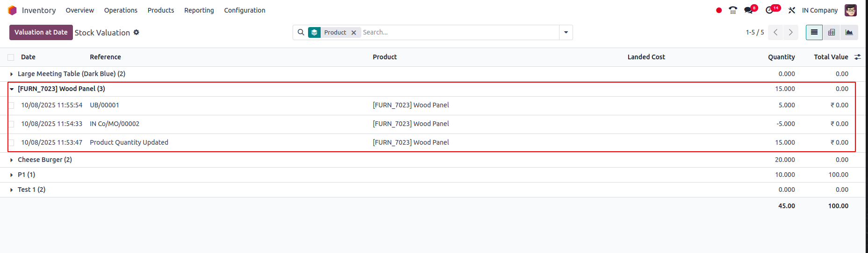The width and height of the screenshot is (868, 253).
Task: Click the Valuation at Date button
Action: click(41, 32)
